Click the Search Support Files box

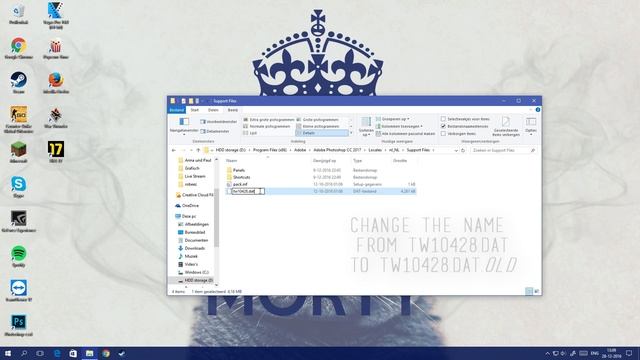[x=503, y=150]
